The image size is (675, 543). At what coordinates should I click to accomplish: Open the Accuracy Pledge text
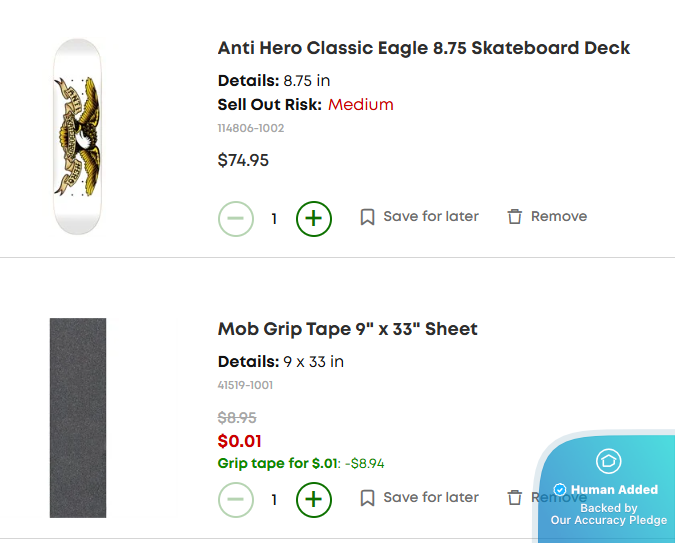click(608, 520)
